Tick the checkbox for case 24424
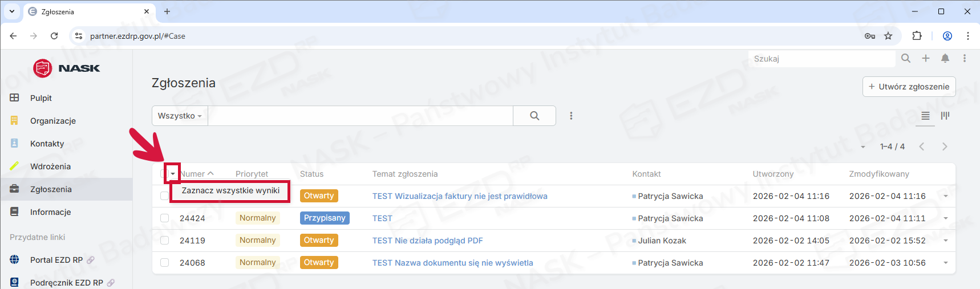Screen dimensions: 980x289 click(x=164, y=218)
